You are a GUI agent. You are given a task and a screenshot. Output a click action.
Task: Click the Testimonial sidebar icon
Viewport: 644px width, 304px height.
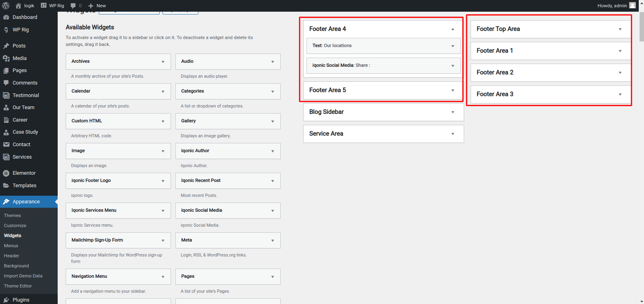click(6, 95)
